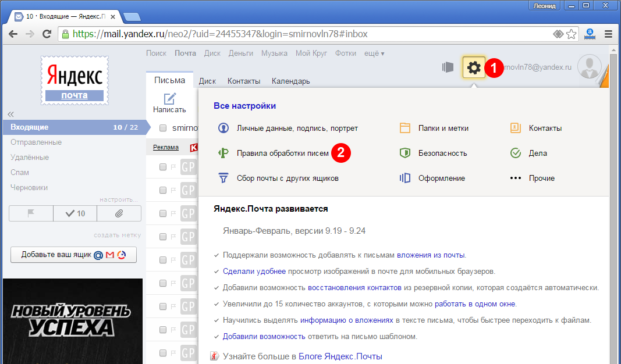This screenshot has height=364, width=621.
Task: Click the mail processing rules icon
Action: [223, 153]
